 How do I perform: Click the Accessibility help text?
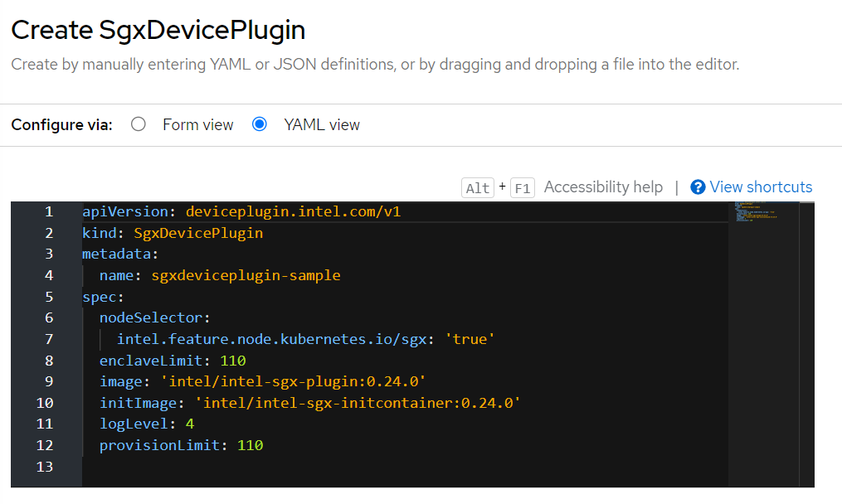tap(603, 187)
